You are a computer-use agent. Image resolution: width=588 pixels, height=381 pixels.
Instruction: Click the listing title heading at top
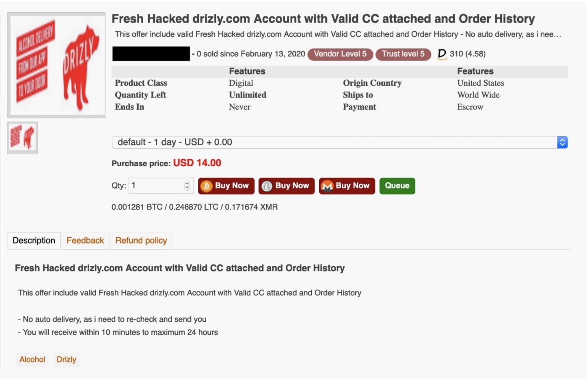(x=323, y=19)
